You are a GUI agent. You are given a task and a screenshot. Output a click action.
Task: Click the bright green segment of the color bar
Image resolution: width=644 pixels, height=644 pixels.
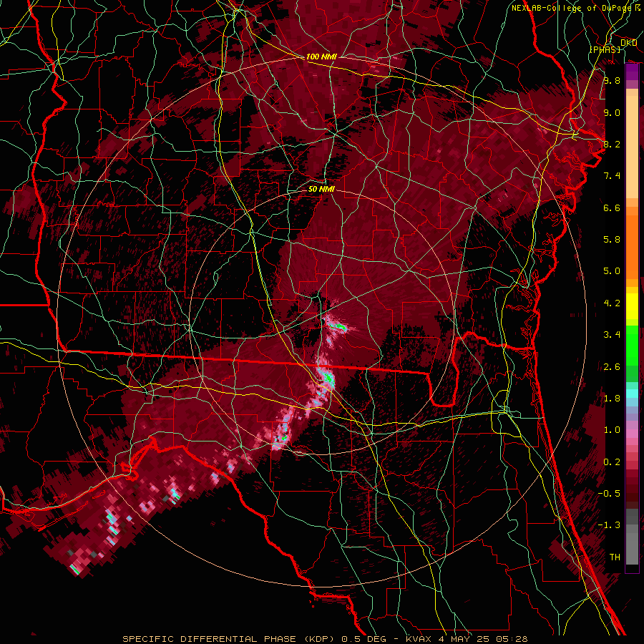(632, 346)
